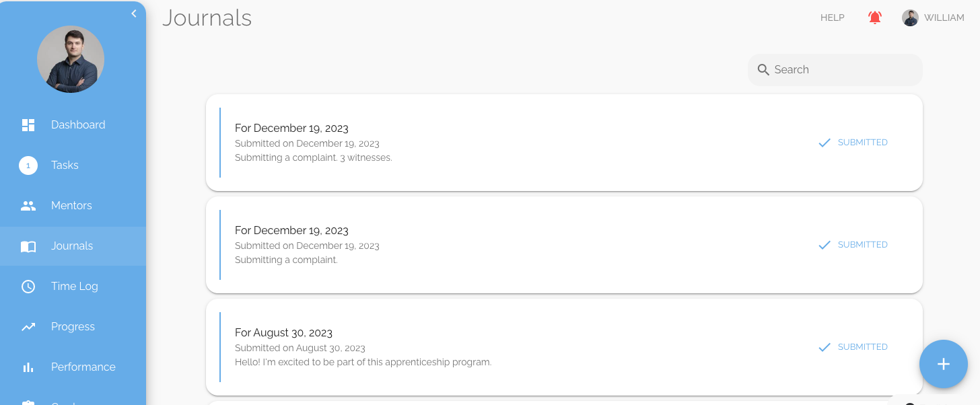Click the Dashboard grid icon
This screenshot has height=405, width=980.
click(x=28, y=125)
